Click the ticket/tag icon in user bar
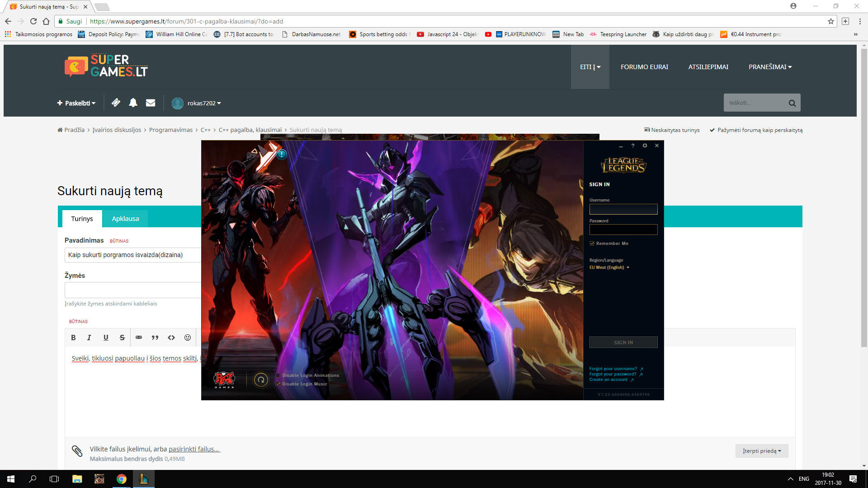The width and height of the screenshot is (868, 488). 116,103
